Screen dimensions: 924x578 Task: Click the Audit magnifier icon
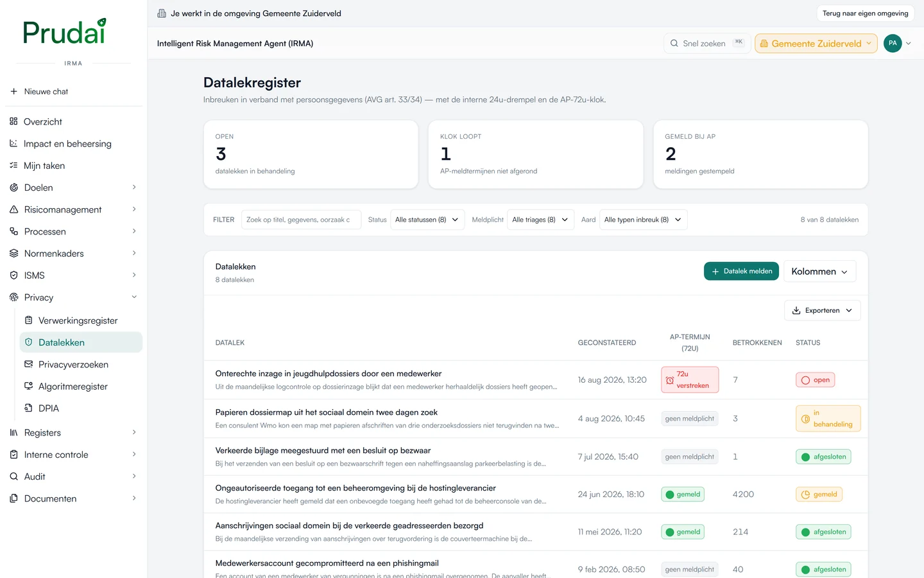(x=13, y=477)
